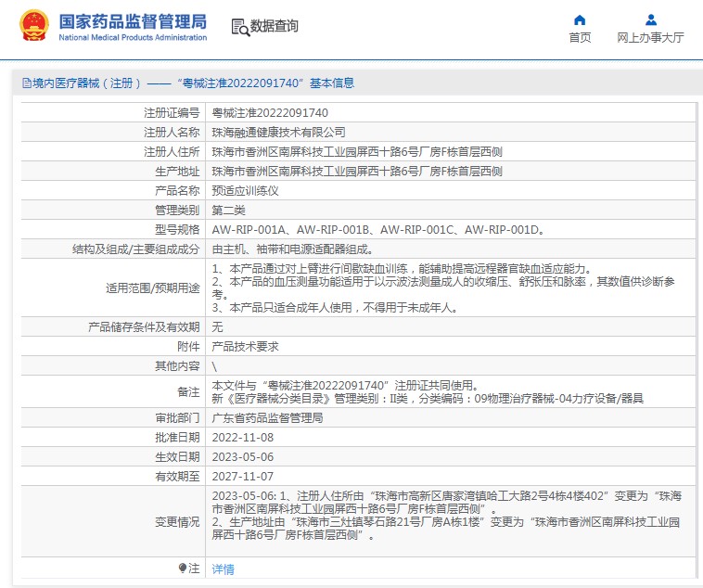This screenshot has height=588, width=703.
Task: Click the 产品名称 row label
Action: point(177,191)
